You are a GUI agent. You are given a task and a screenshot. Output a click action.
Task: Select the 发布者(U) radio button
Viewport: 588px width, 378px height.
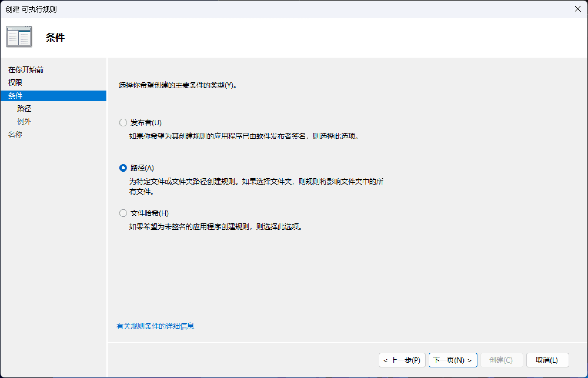[123, 123]
